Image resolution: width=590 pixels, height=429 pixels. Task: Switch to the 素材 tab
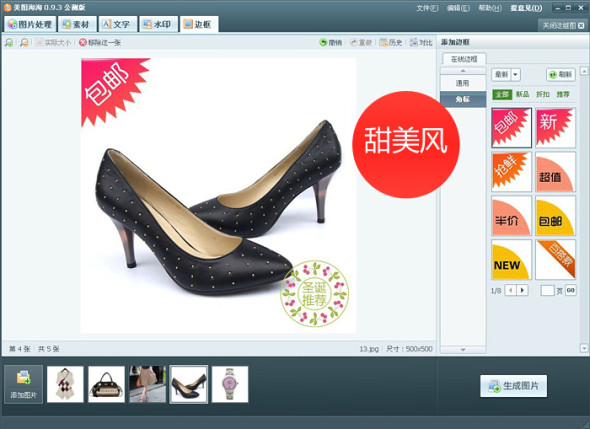pos(77,24)
